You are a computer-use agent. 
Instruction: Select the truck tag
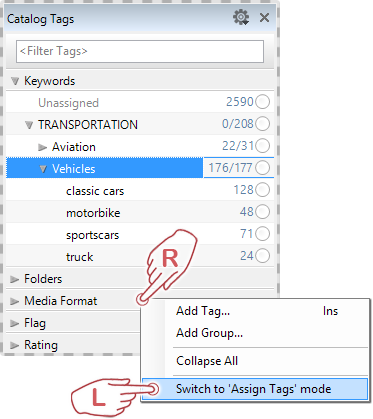click(80, 257)
